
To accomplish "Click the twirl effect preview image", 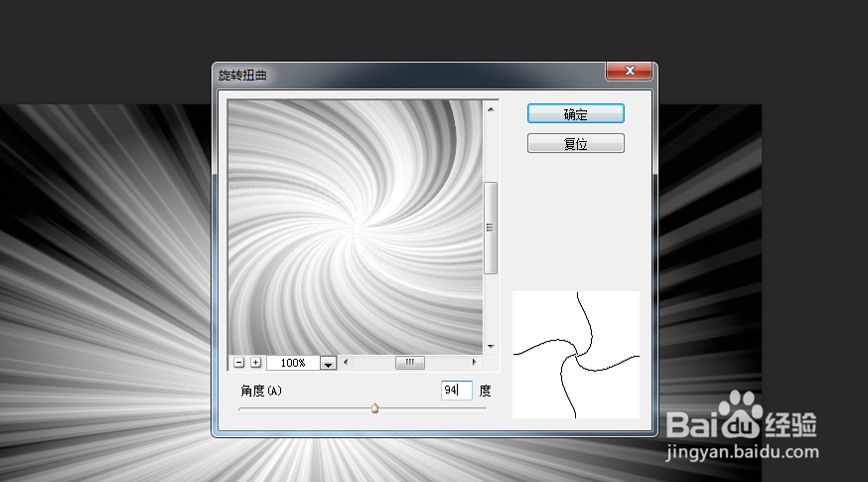I will tap(356, 228).
